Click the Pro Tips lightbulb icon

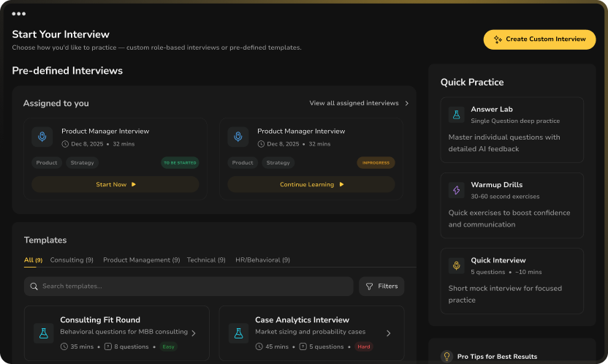(446, 357)
